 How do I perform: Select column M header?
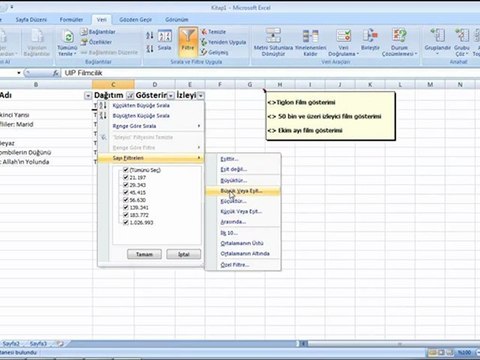click(x=430, y=85)
